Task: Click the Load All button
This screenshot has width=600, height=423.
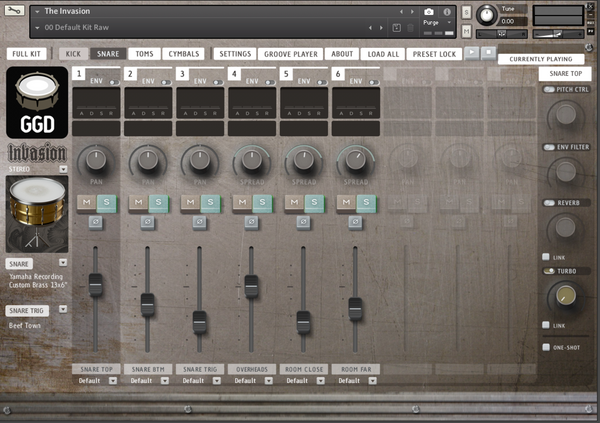Action: [x=383, y=54]
